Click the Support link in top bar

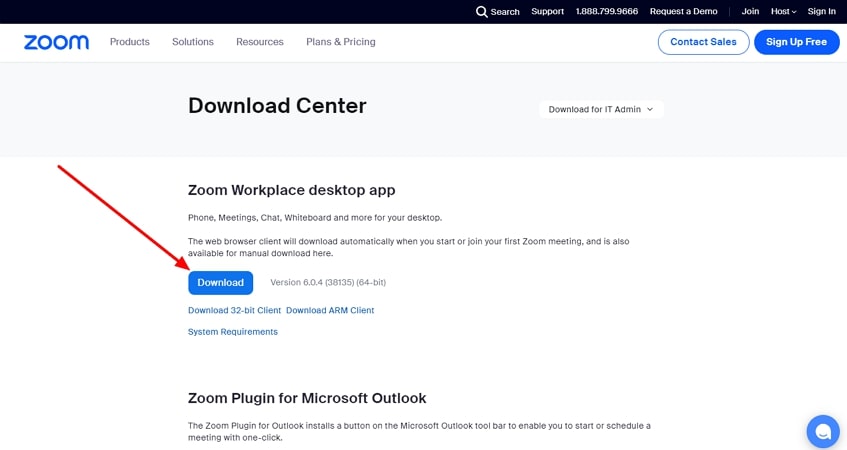point(547,12)
